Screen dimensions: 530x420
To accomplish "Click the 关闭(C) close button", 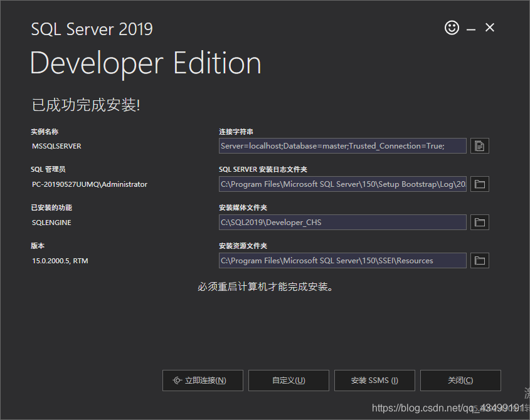I will tap(460, 381).
